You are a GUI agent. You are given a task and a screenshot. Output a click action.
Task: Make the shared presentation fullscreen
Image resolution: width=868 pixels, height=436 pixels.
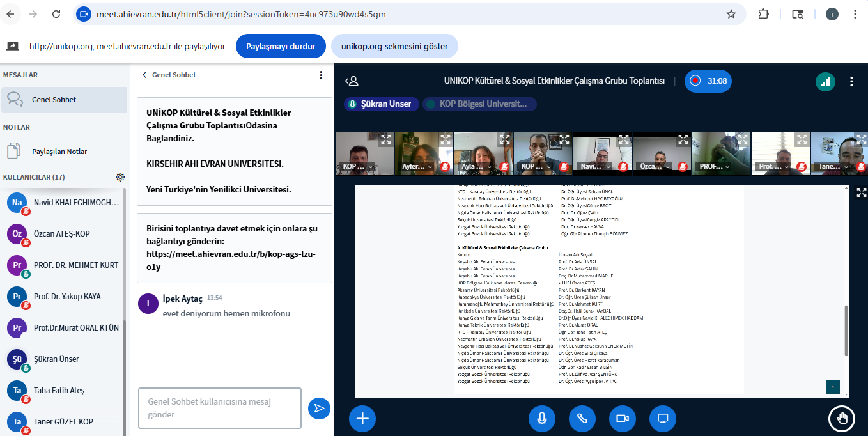861,192
